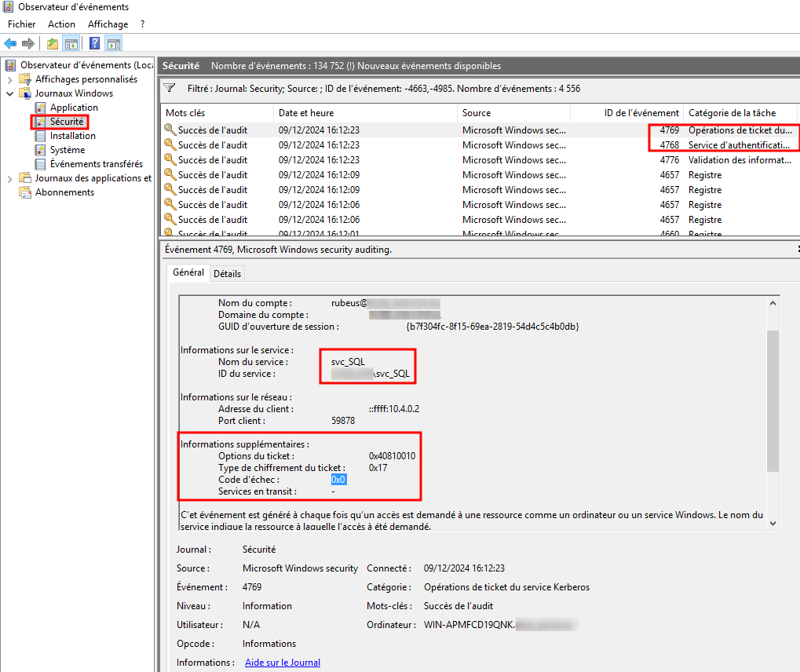Open the blue Help toolbar icon
The image size is (800, 672).
[x=94, y=43]
